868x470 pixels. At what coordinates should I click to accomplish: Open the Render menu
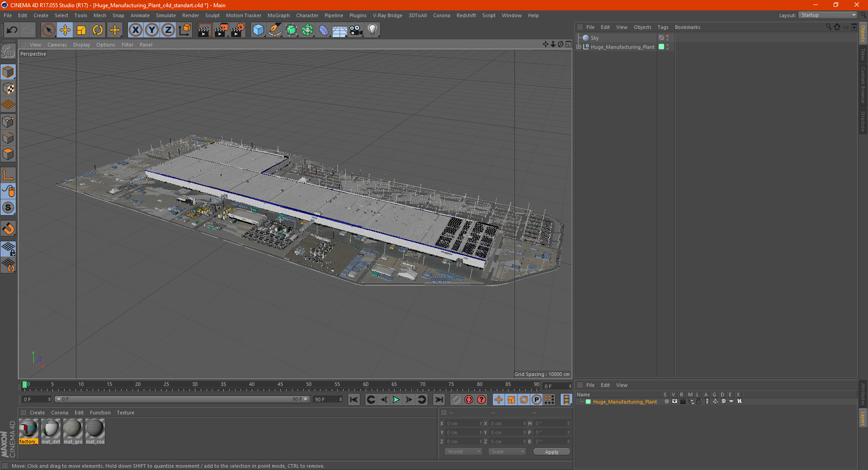coord(190,15)
